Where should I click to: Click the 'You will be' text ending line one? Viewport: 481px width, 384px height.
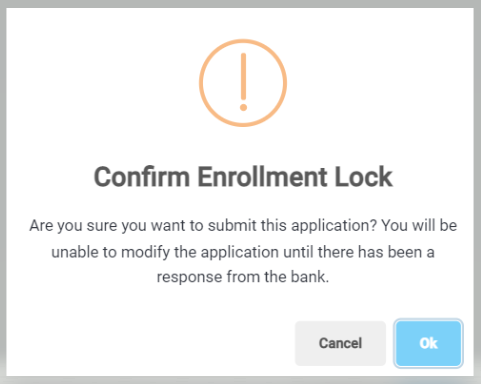(x=419, y=226)
